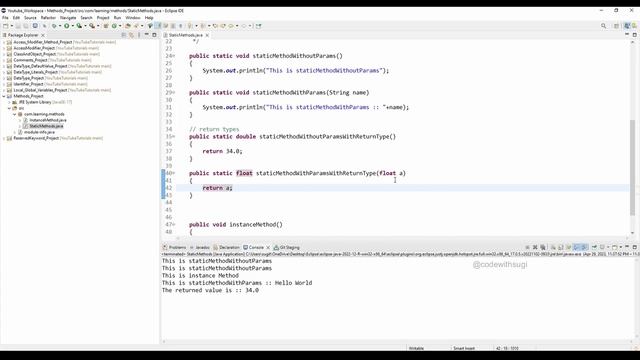Click the New Java Package icon
640x360 pixels.
[106, 26]
